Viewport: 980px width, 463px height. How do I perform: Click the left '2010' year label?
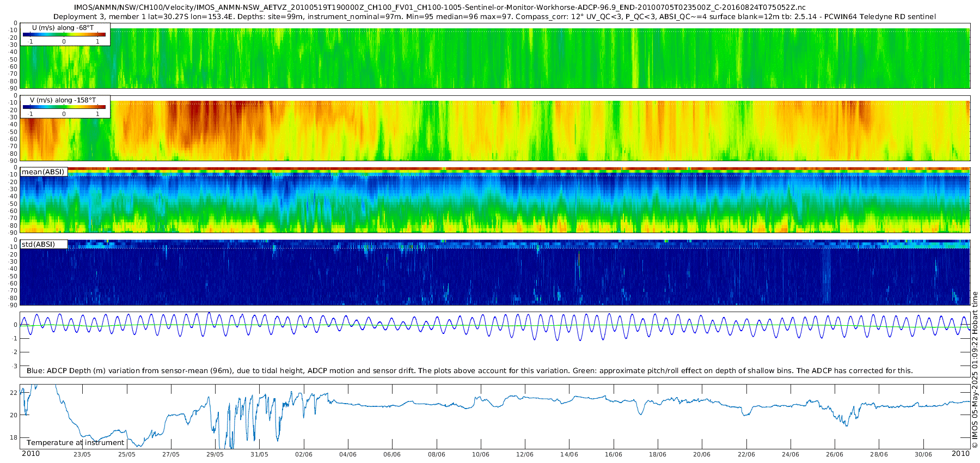coord(30,454)
